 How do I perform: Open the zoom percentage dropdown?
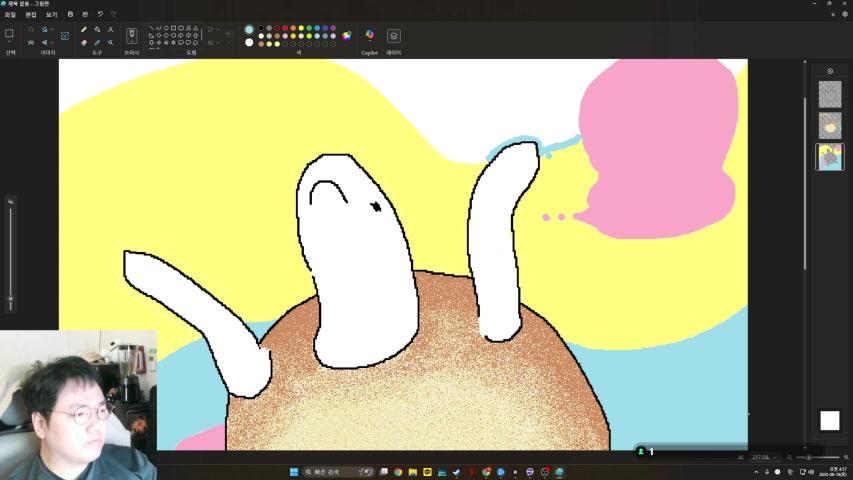774,458
